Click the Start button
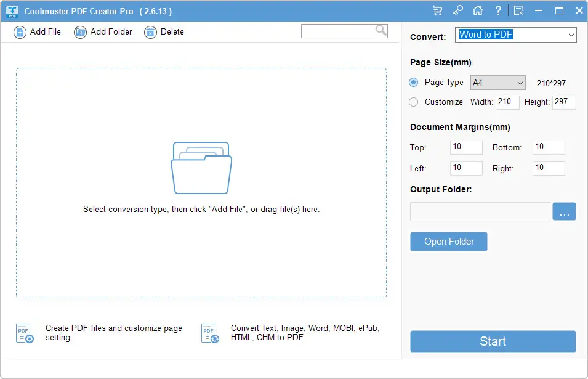 pyautogui.click(x=493, y=341)
